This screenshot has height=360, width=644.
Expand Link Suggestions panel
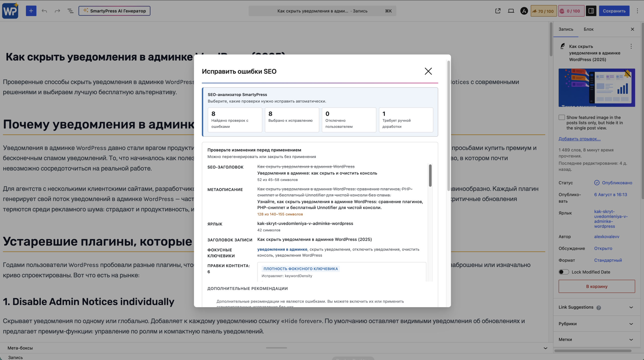597,307
